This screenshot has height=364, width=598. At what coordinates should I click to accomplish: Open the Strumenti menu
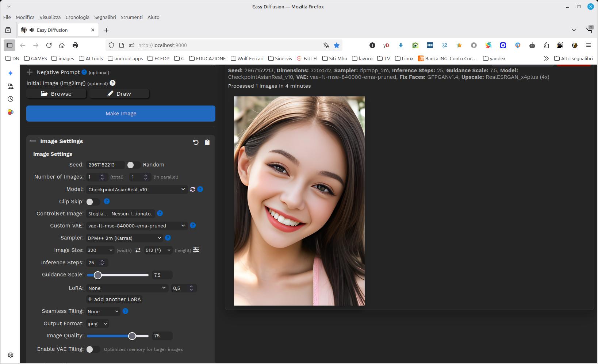132,17
